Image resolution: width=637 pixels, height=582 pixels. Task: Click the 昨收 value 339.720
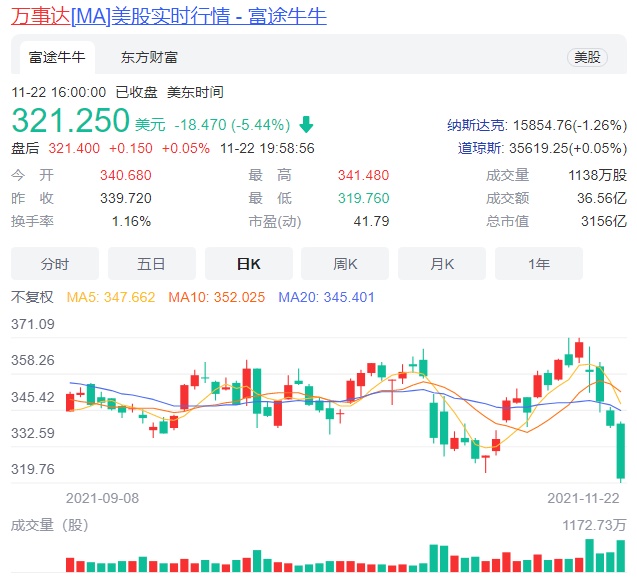click(x=126, y=198)
